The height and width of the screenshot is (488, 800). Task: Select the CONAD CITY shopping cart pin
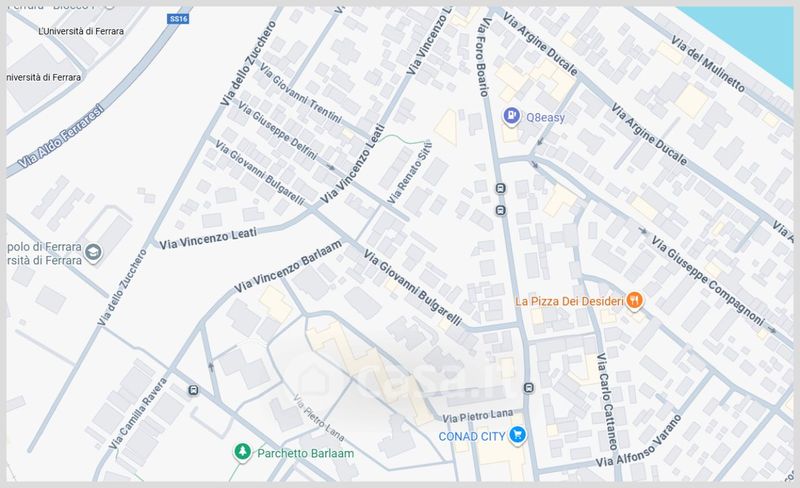tap(518, 435)
